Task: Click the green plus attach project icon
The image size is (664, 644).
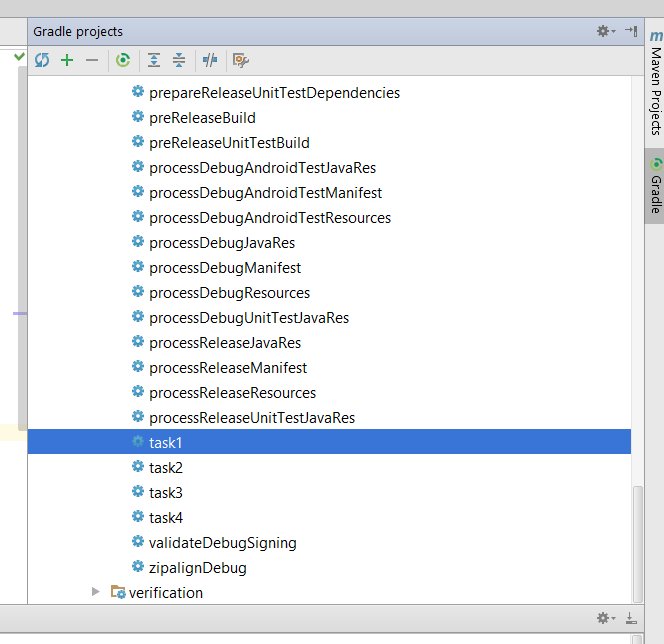Action: pos(67,60)
